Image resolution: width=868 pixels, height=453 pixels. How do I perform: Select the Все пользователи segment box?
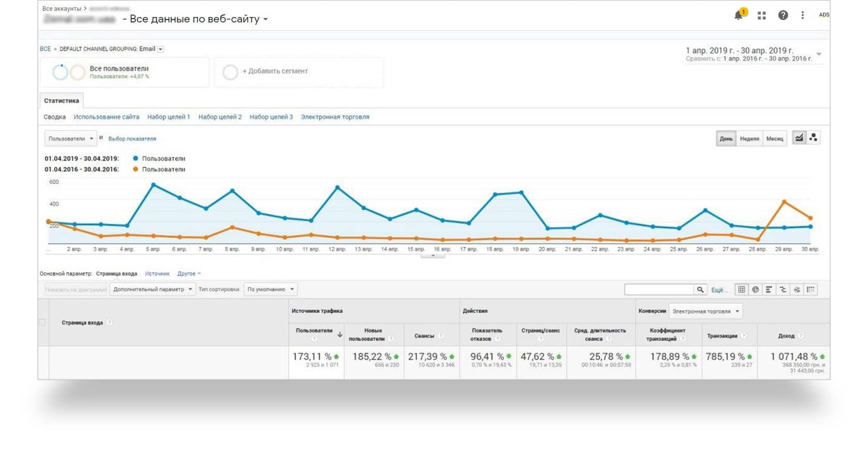125,72
